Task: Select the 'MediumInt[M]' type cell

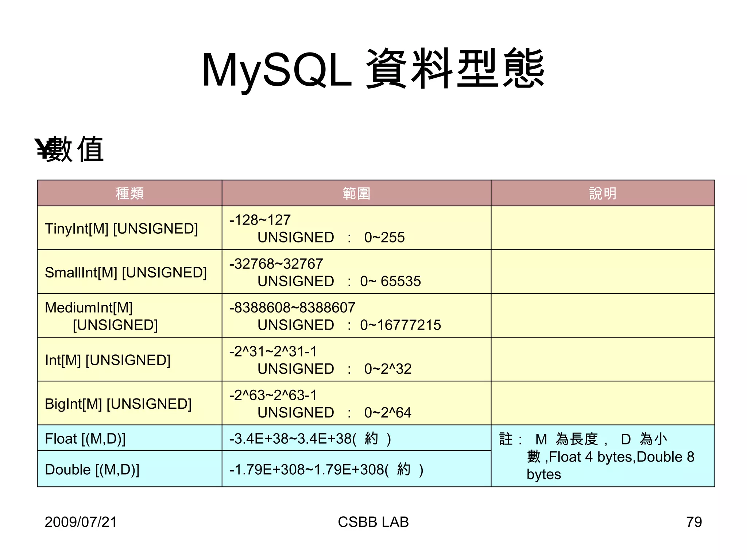Action: click(129, 316)
